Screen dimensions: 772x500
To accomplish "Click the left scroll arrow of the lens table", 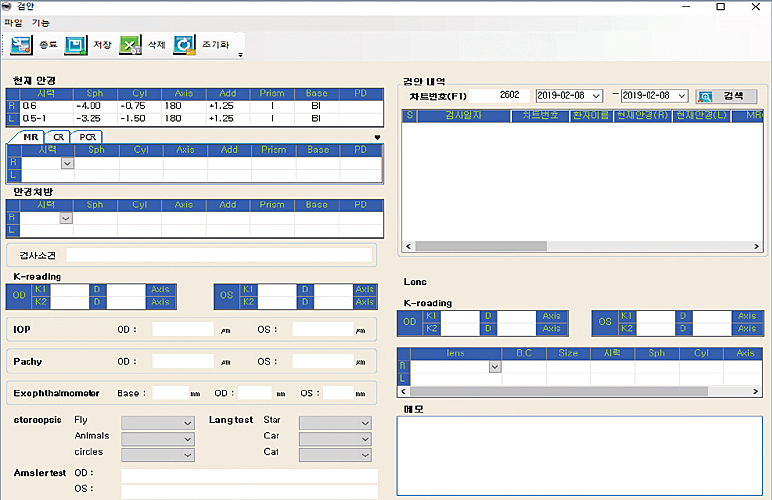I will [404, 391].
